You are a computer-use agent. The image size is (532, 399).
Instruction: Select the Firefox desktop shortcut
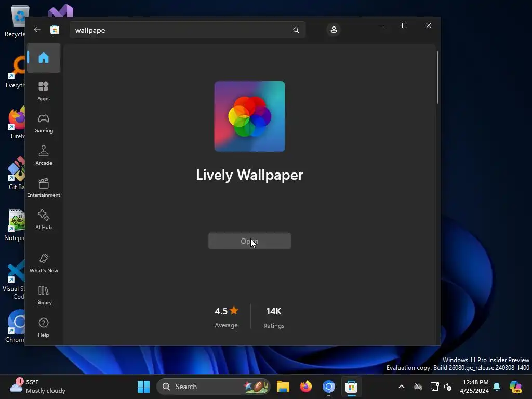16,123
